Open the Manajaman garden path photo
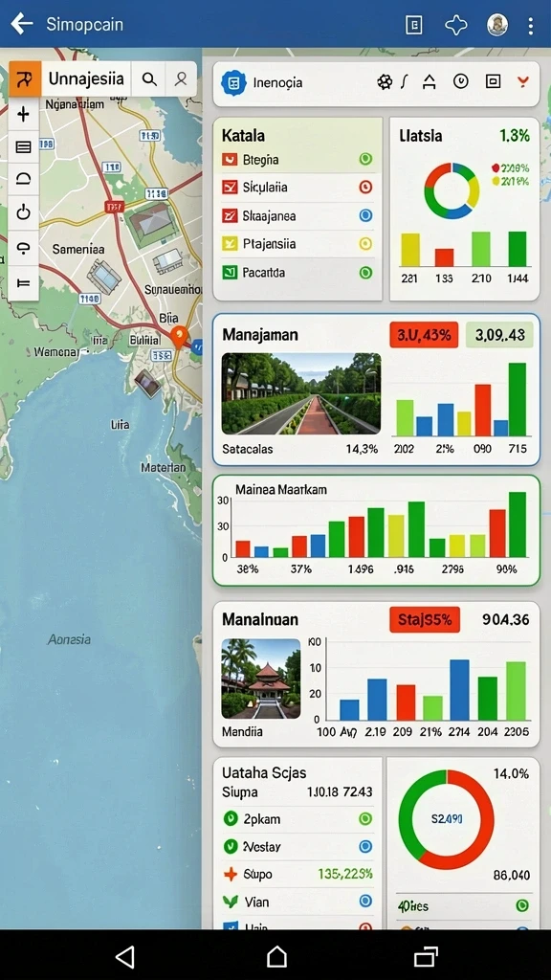The width and height of the screenshot is (551, 980). (301, 393)
